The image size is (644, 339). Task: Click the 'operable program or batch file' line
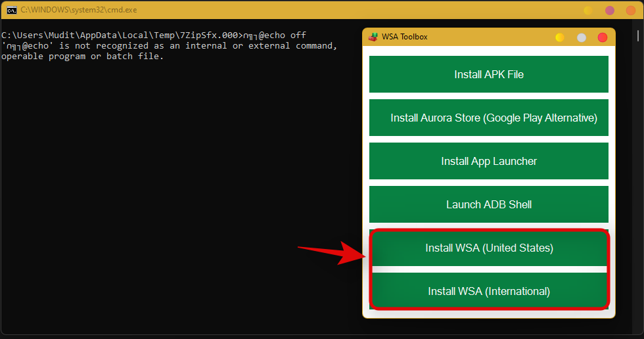[82, 56]
